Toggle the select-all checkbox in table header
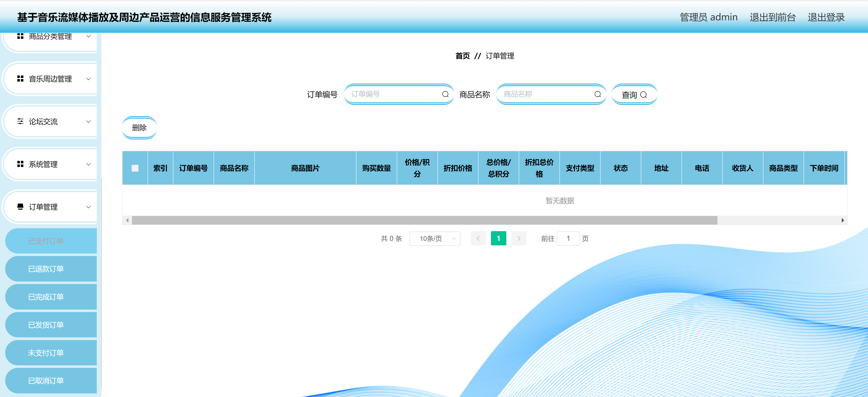The height and width of the screenshot is (397, 868). click(135, 168)
